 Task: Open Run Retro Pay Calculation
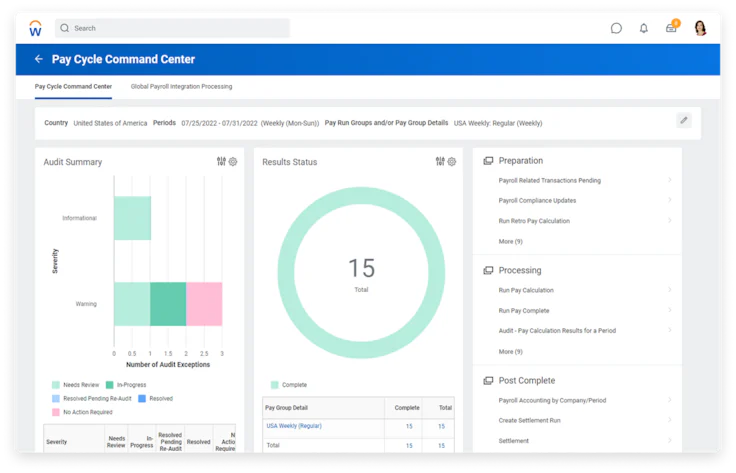click(x=534, y=221)
